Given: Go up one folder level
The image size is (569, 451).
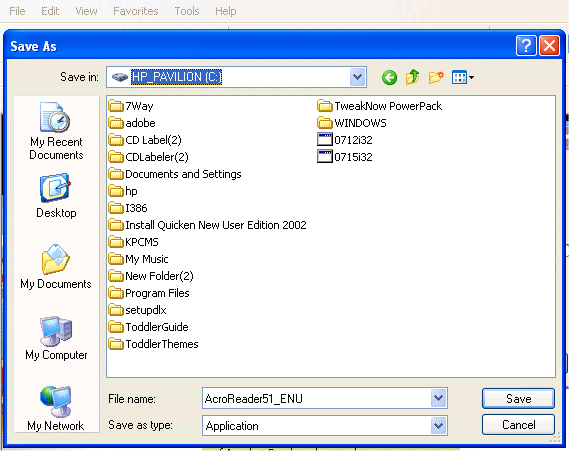Looking at the screenshot, I should pos(413,77).
